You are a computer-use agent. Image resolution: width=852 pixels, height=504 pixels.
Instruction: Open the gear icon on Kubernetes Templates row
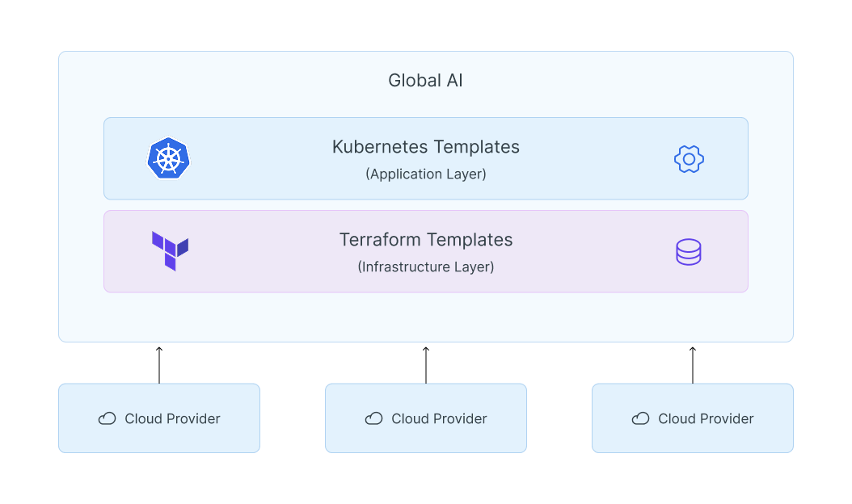689,158
